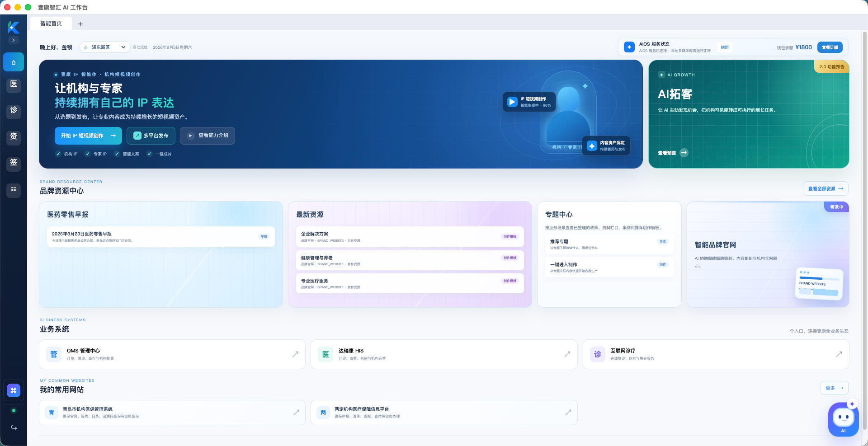
Task: Open the 推荐专题 item
Action: [x=609, y=244]
